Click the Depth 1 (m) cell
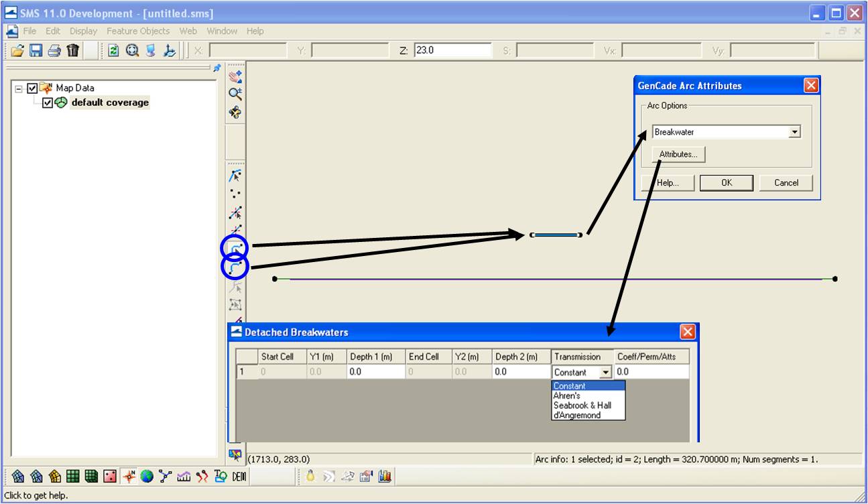Image resolution: width=868 pixels, height=504 pixels. tap(376, 371)
